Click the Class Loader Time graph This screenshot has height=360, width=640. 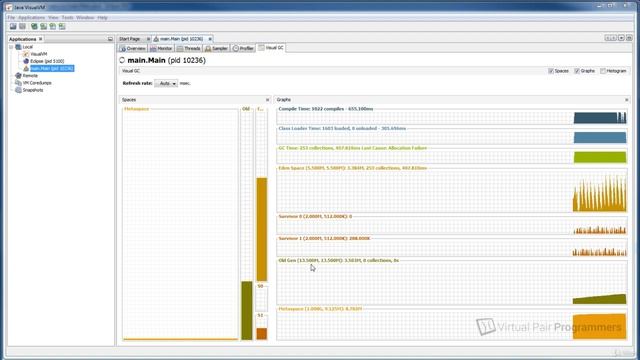click(452, 138)
